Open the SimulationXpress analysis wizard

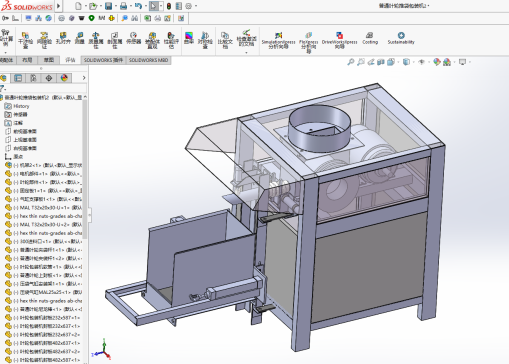[278, 40]
